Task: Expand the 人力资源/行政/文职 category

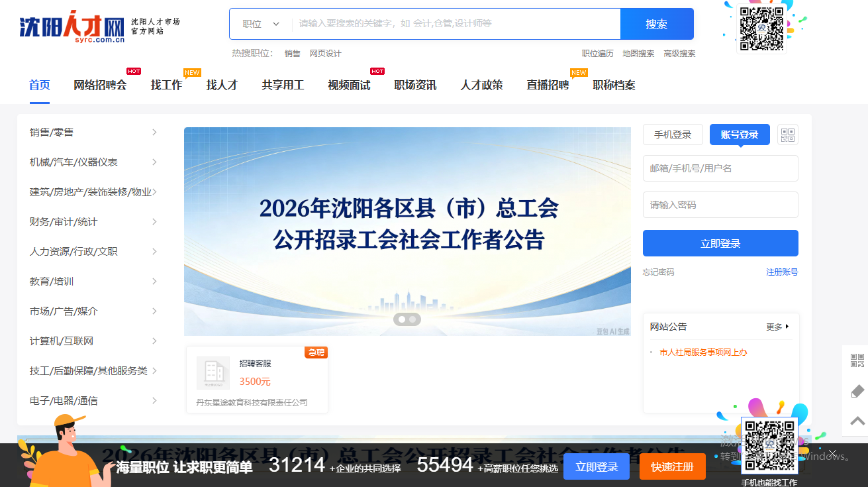Action: 93,251
